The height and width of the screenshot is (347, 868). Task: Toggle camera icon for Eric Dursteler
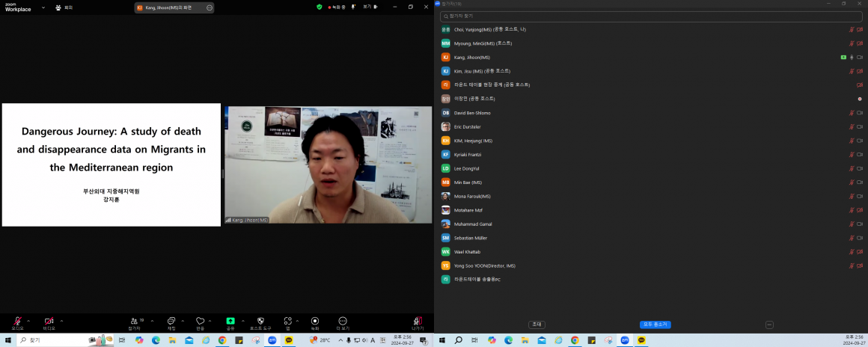860,126
